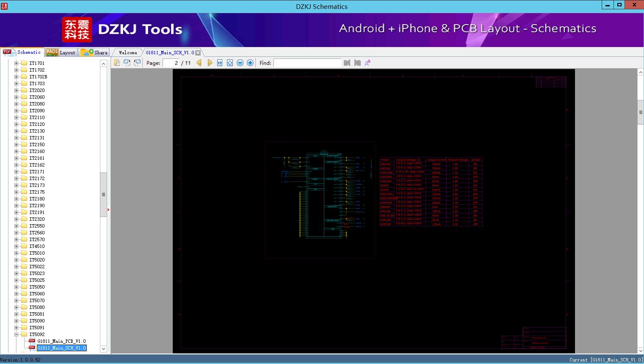The width and height of the screenshot is (644, 364).
Task: Go to the previous page arrow
Action: (199, 63)
